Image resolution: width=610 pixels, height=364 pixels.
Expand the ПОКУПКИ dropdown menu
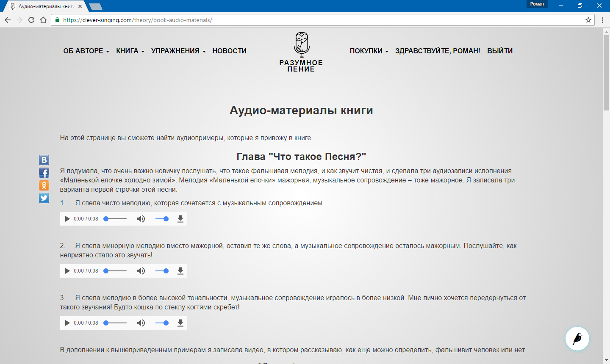[x=369, y=51]
